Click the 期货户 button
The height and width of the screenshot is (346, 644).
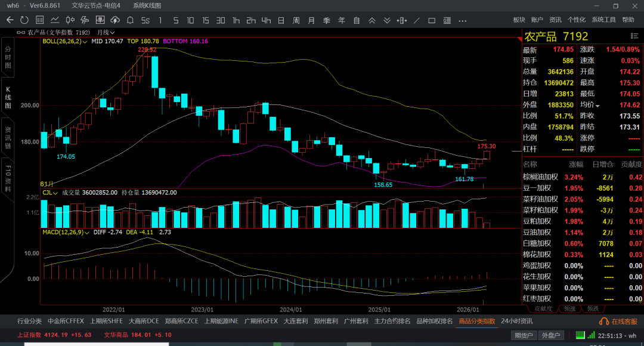(524, 335)
